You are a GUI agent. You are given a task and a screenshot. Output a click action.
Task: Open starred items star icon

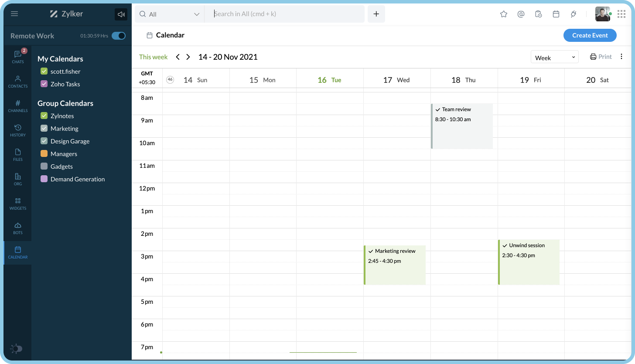point(504,14)
